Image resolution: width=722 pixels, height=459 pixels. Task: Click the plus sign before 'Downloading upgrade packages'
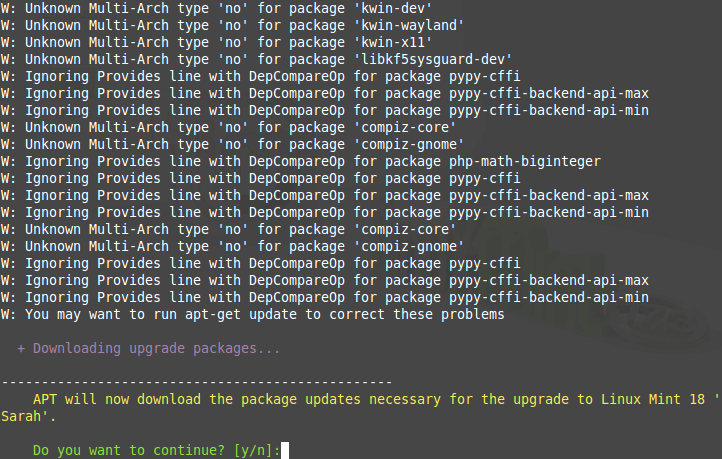coord(21,349)
